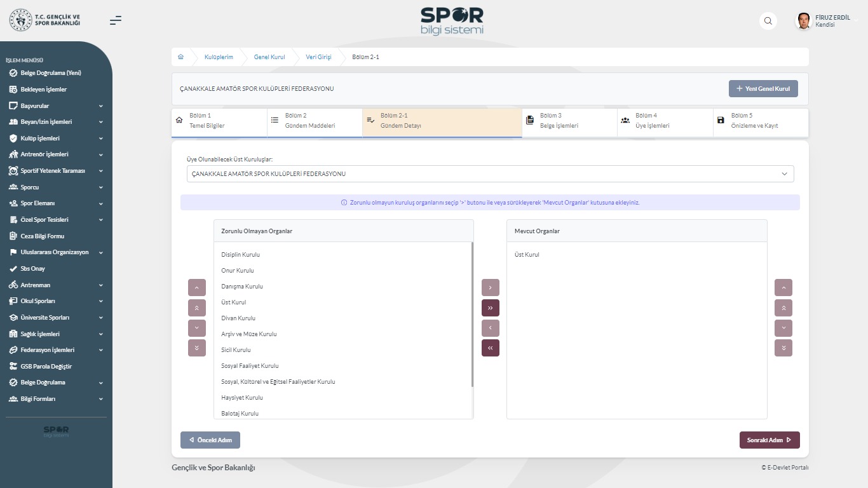Click the SPOR bilgi sistemi logo
868x488 pixels.
(452, 21)
